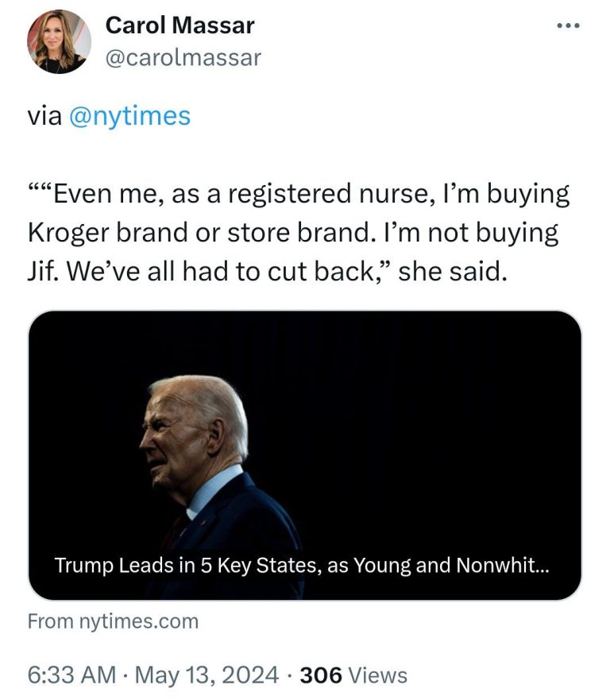Open the three-dot more options menu

pyautogui.click(x=569, y=26)
